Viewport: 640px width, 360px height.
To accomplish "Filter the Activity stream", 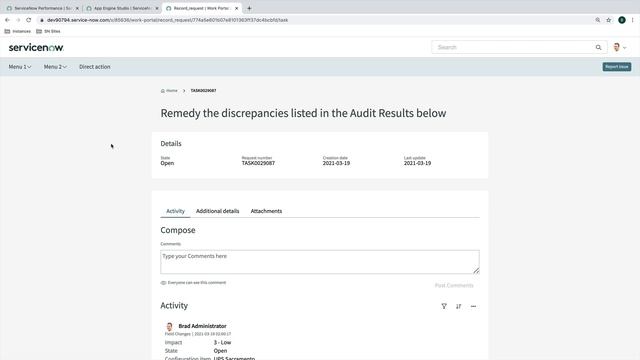I will pos(444,306).
